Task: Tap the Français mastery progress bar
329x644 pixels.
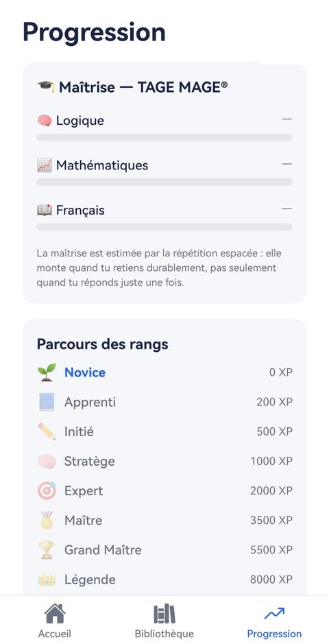Action: coord(164,227)
